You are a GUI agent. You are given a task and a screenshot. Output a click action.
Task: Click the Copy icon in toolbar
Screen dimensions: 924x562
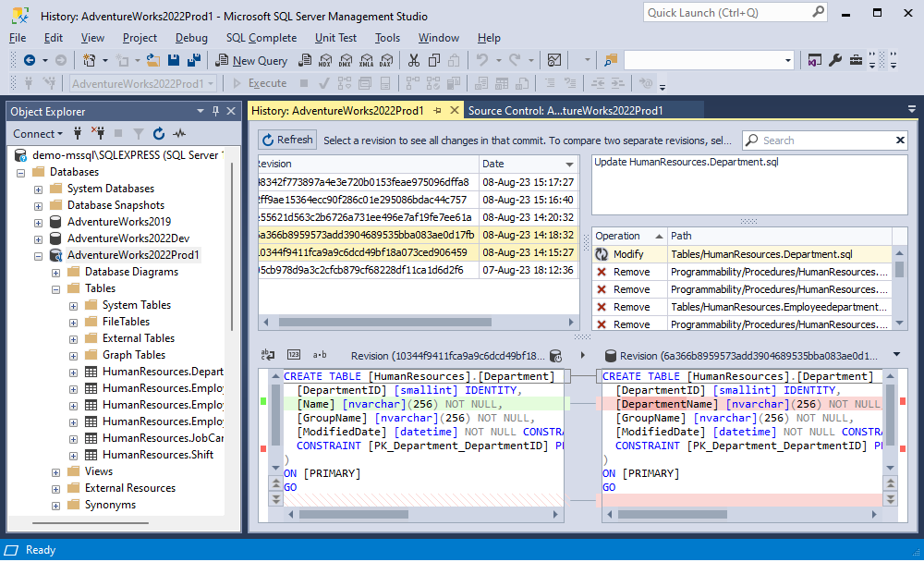434,60
